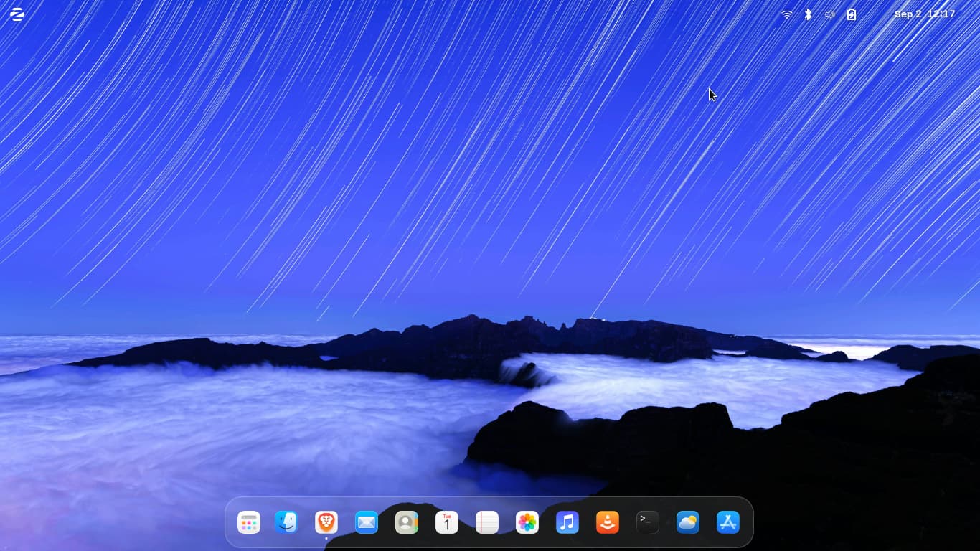This screenshot has width=980, height=551.
Task: Open the Mail app in dock
Action: [367, 522]
